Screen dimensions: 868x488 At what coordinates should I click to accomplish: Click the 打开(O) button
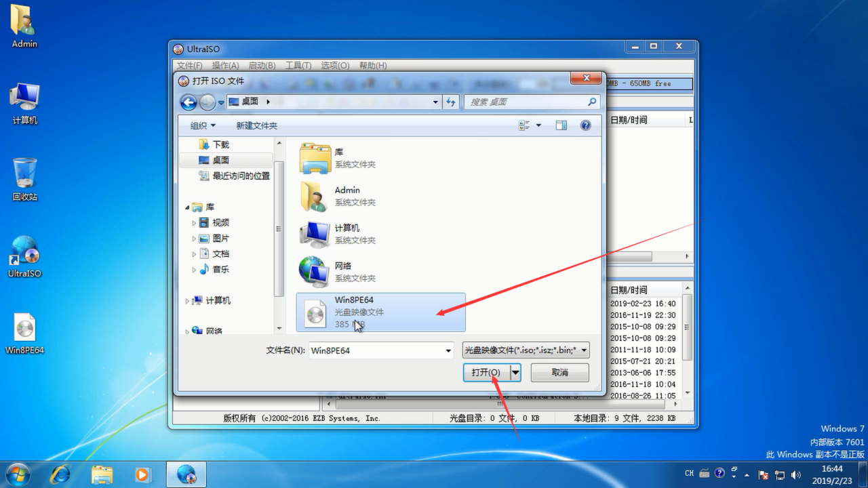click(486, 372)
